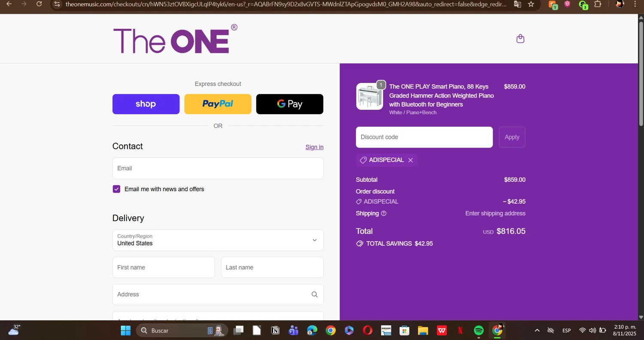Open the shopping bag cart icon
644x340 pixels.
click(x=520, y=39)
